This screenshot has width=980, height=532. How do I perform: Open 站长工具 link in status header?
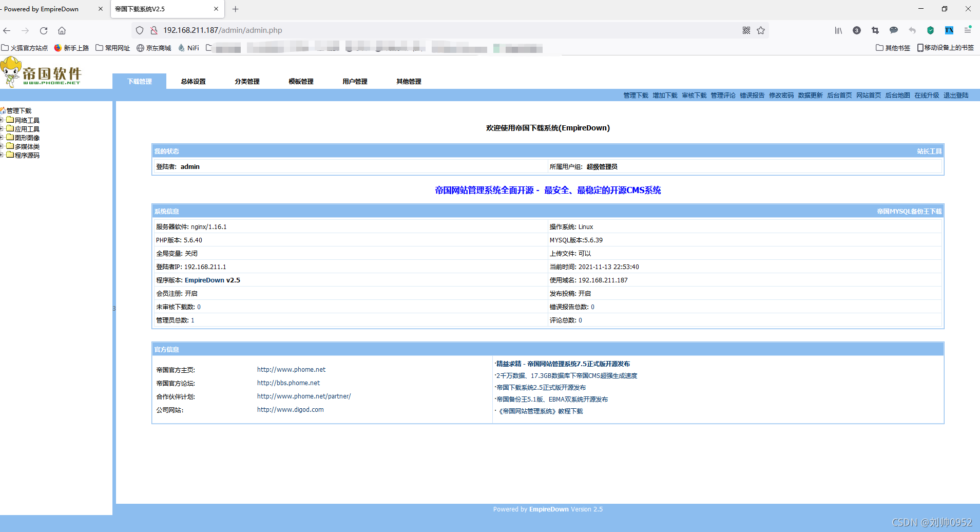929,151
